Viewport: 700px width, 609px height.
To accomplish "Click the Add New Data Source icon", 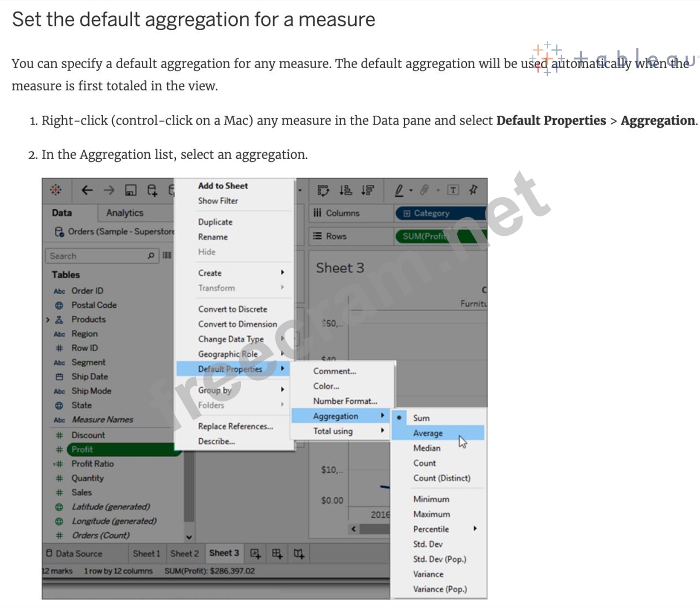I will pyautogui.click(x=152, y=190).
